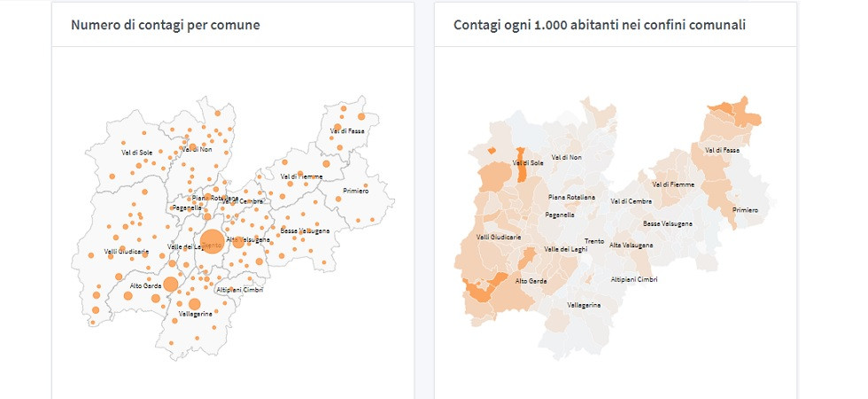868x399 pixels.
Task: Click the largest Trento bubble on the contagi map
Action: (x=211, y=240)
